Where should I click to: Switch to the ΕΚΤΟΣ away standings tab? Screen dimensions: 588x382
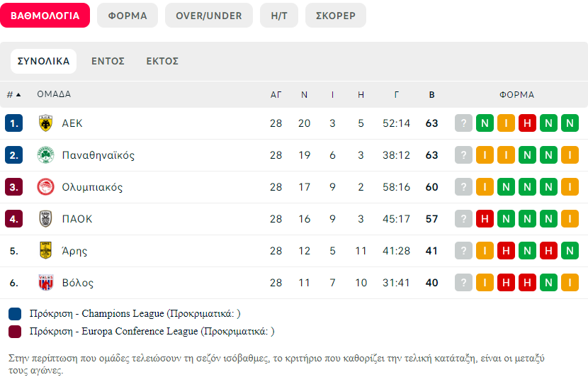pos(162,61)
